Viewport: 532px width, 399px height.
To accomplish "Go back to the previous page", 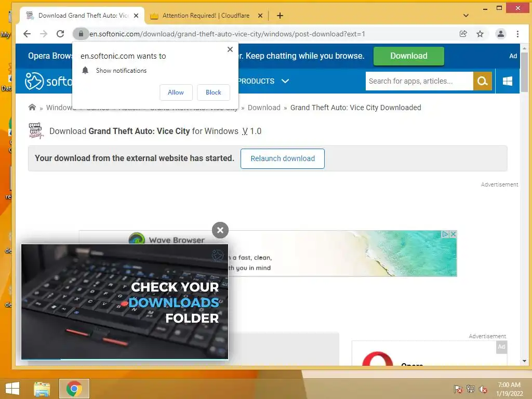I will pyautogui.click(x=27, y=34).
